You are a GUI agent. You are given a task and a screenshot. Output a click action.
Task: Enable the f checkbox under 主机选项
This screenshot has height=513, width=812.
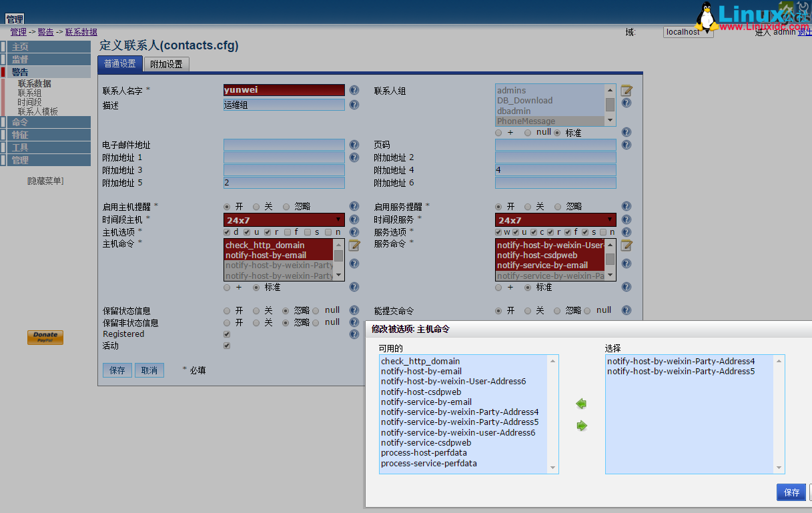click(x=288, y=231)
